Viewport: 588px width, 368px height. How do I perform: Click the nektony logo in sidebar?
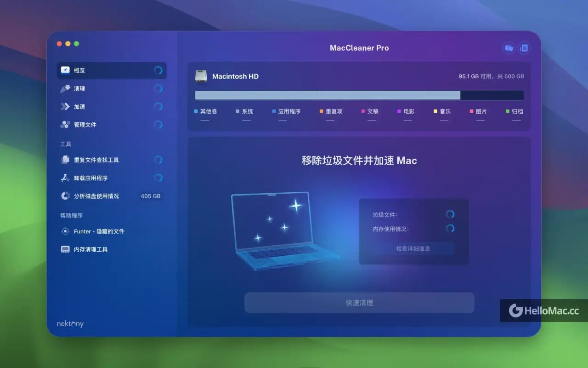point(70,323)
